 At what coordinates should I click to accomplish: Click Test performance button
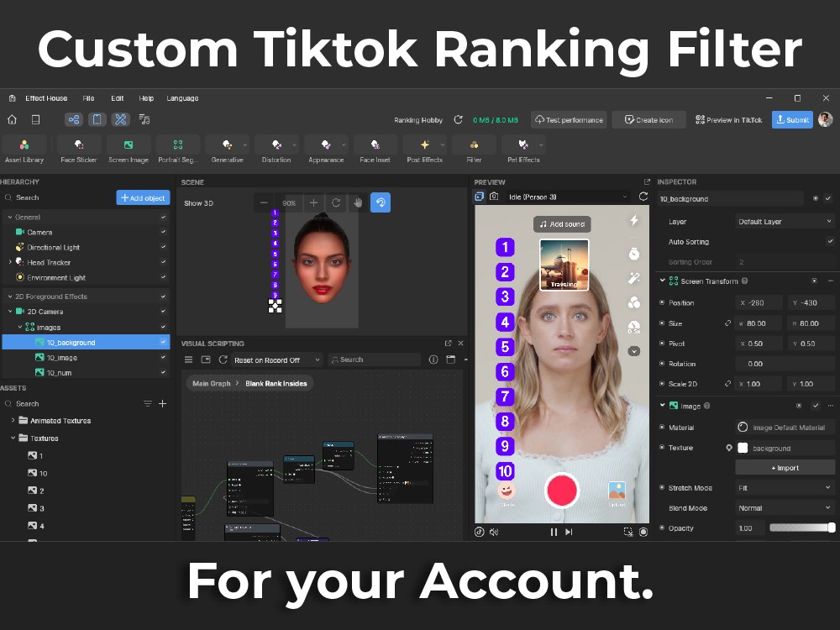(x=569, y=120)
